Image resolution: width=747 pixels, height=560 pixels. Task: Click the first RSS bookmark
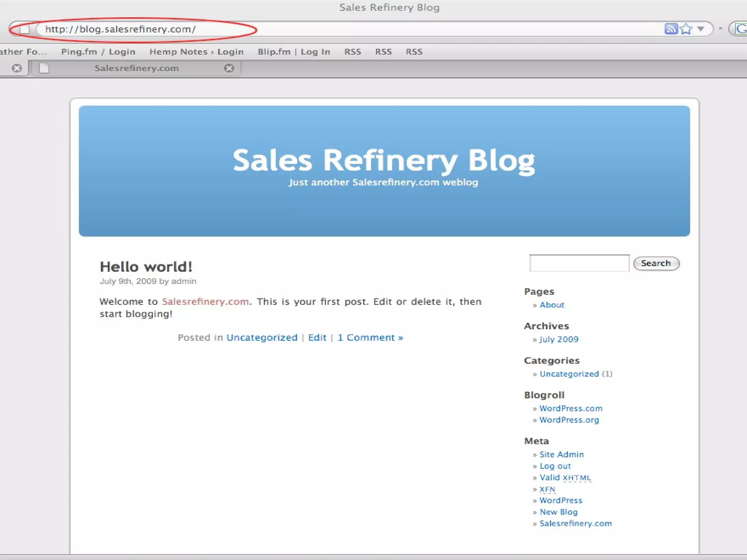point(352,52)
